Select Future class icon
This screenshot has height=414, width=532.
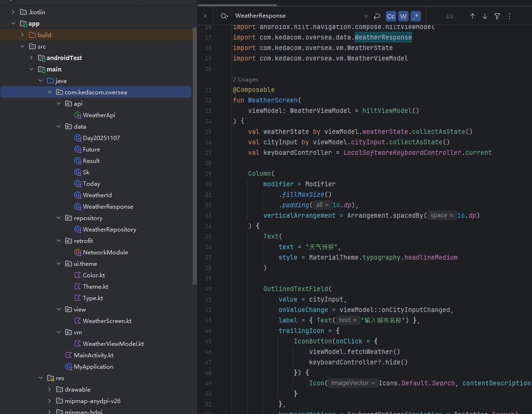(78, 149)
